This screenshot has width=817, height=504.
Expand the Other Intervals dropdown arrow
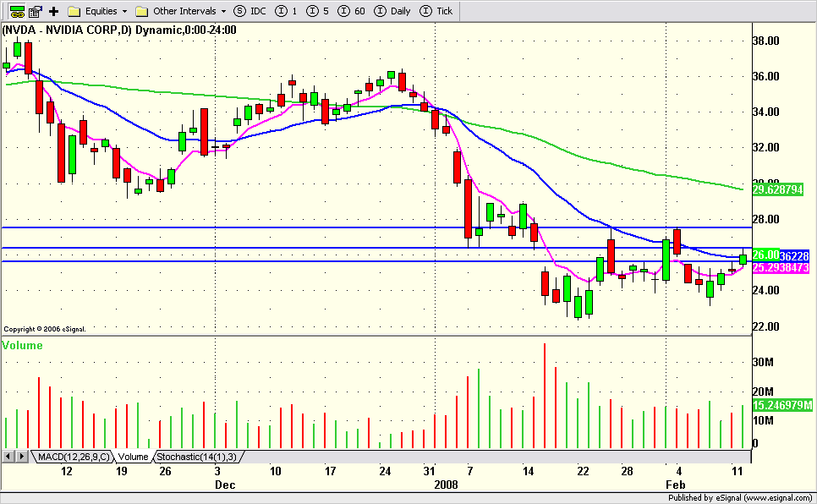click(223, 12)
